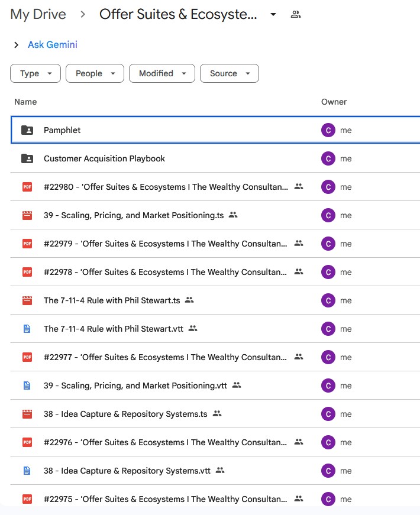The image size is (420, 515).
Task: Click the shared icon next to 38 - Idea Capture .ts
Action: 217,414
